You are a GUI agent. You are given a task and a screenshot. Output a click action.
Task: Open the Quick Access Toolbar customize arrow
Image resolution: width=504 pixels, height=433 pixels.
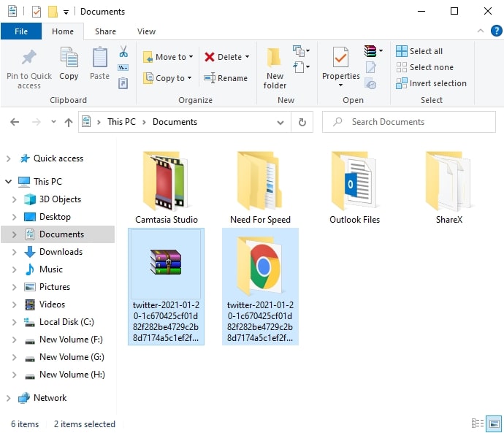pyautogui.click(x=66, y=12)
